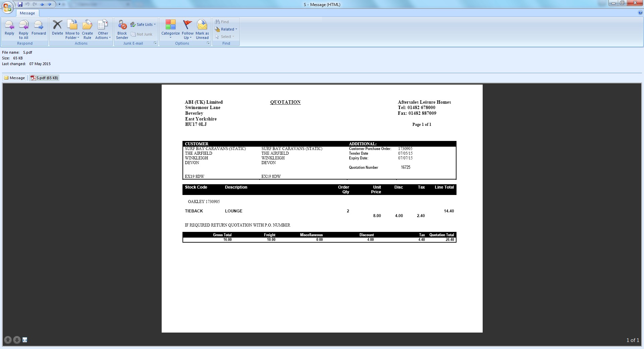Click the Line Total value 14.40
The height and width of the screenshot is (349, 644).
(x=449, y=211)
